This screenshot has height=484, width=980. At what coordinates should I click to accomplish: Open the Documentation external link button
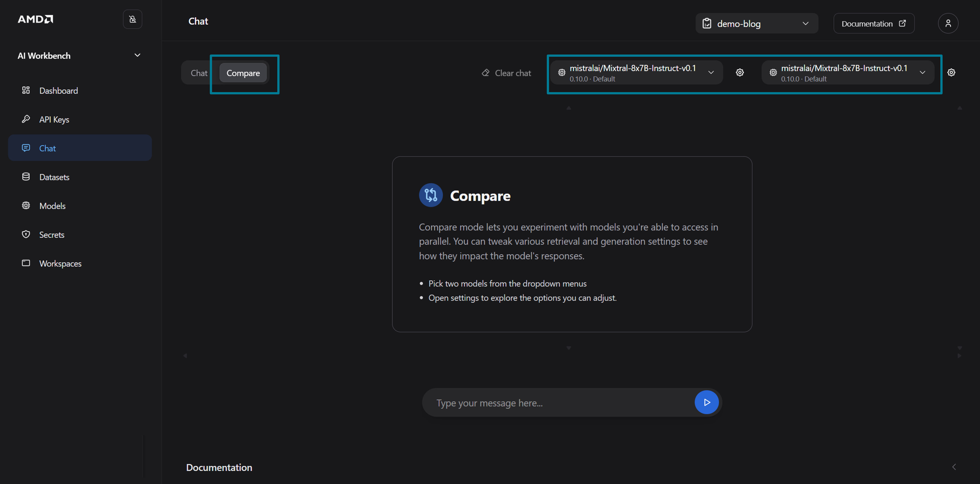874,24
